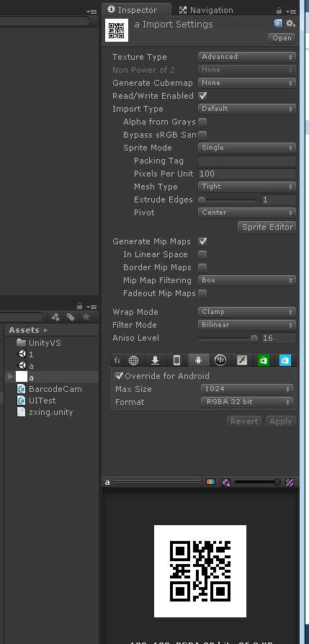Viewport: 309px width, 644px height.
Task: Open Pivot dropdown set to Center
Action: (x=247, y=213)
